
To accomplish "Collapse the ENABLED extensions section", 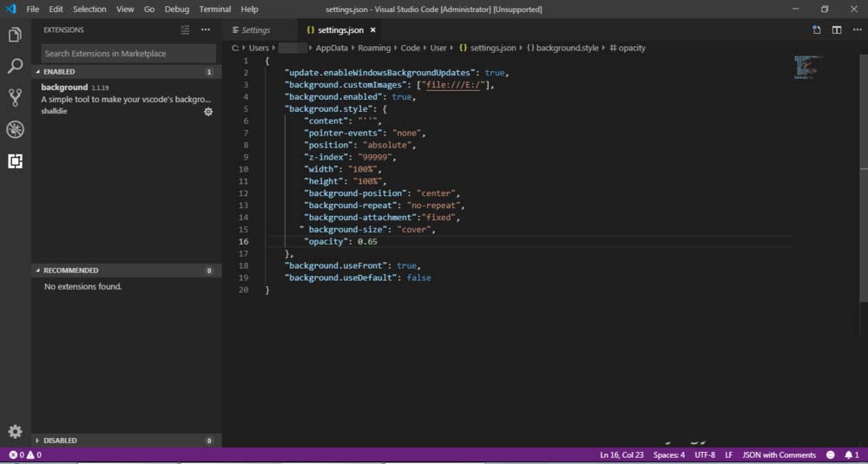I will click(59, 72).
